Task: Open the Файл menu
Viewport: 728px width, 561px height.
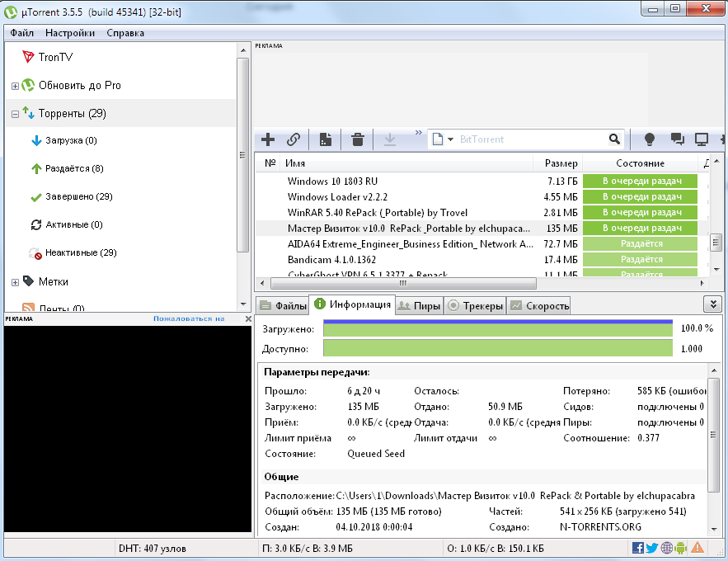Action: coord(21,33)
